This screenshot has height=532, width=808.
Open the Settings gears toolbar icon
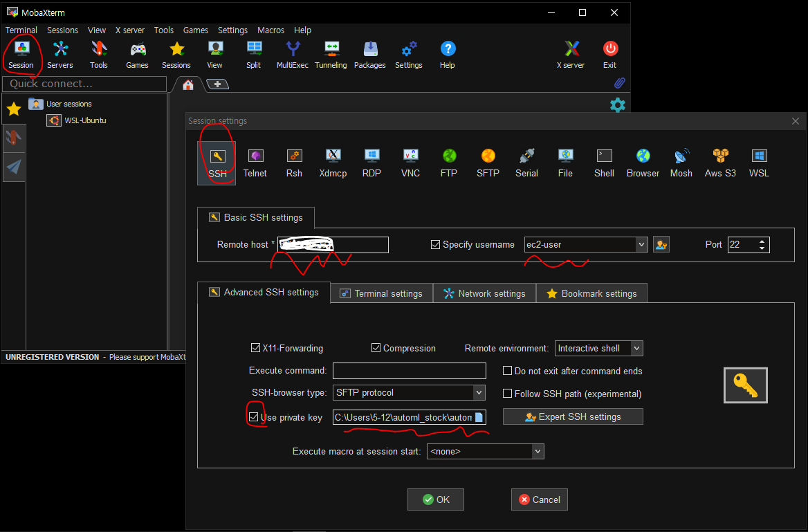[x=409, y=55]
